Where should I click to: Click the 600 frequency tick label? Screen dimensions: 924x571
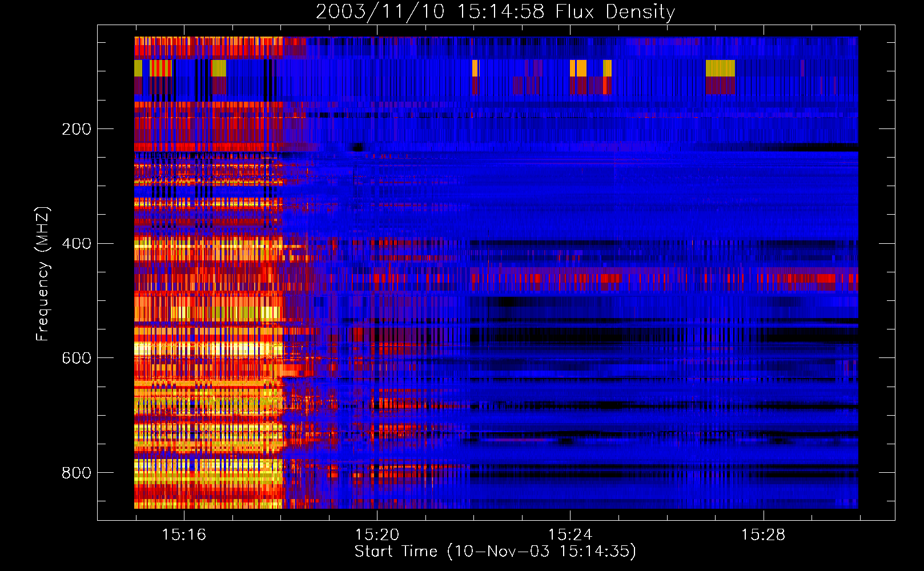pyautogui.click(x=77, y=358)
